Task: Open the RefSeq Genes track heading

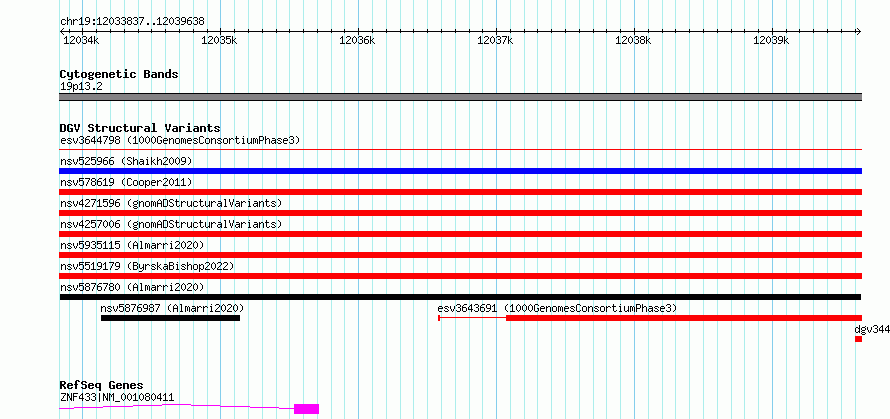Action: click(102, 386)
